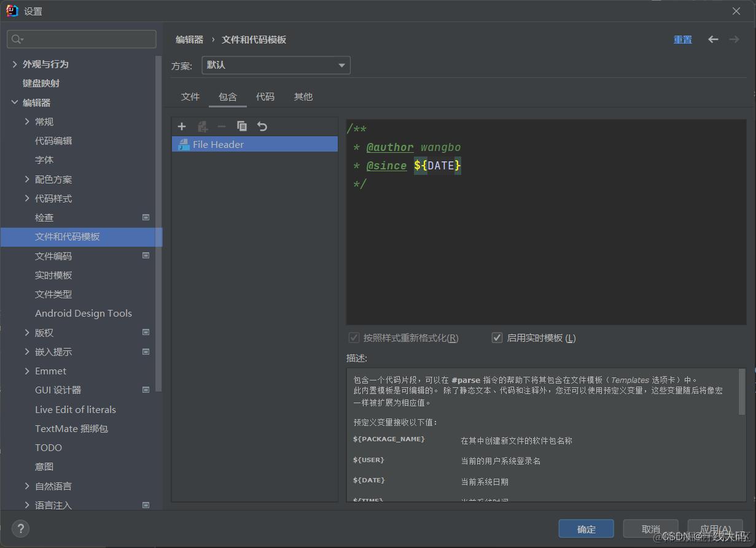This screenshot has width=756, height=548.
Task: Click the settings search input field
Action: [x=82, y=39]
